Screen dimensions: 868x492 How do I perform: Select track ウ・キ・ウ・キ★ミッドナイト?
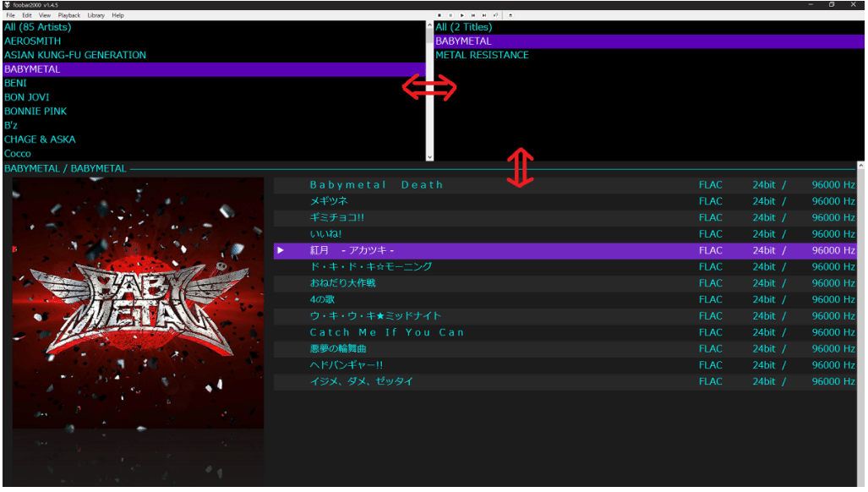point(565,316)
